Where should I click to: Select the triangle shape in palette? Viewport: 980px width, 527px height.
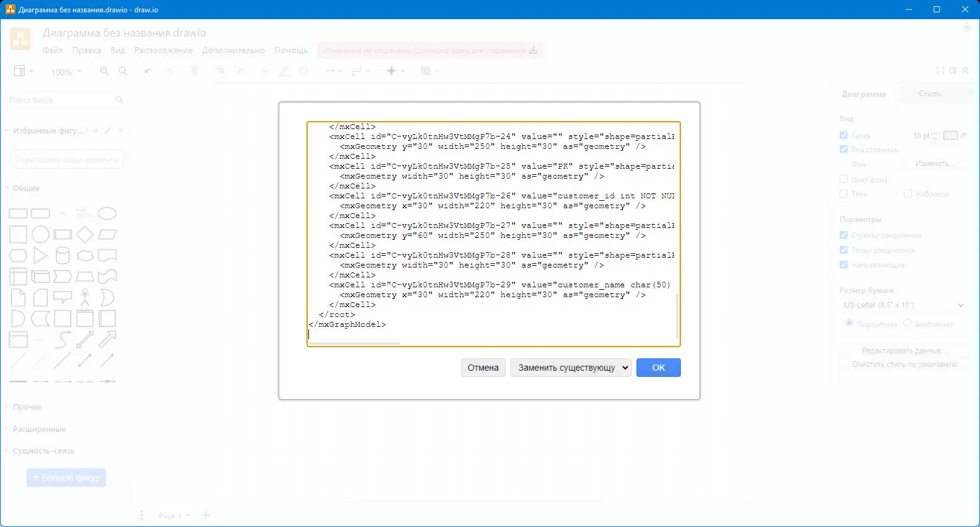coord(40,256)
